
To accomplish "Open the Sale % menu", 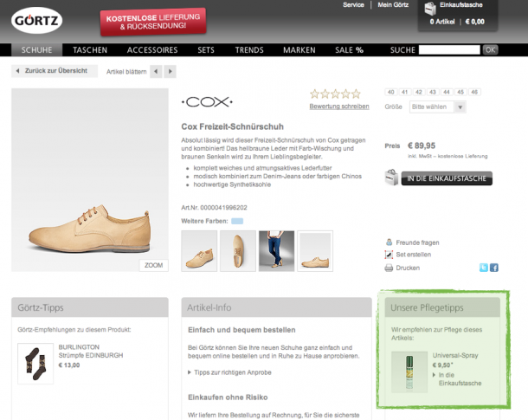I will click(349, 50).
